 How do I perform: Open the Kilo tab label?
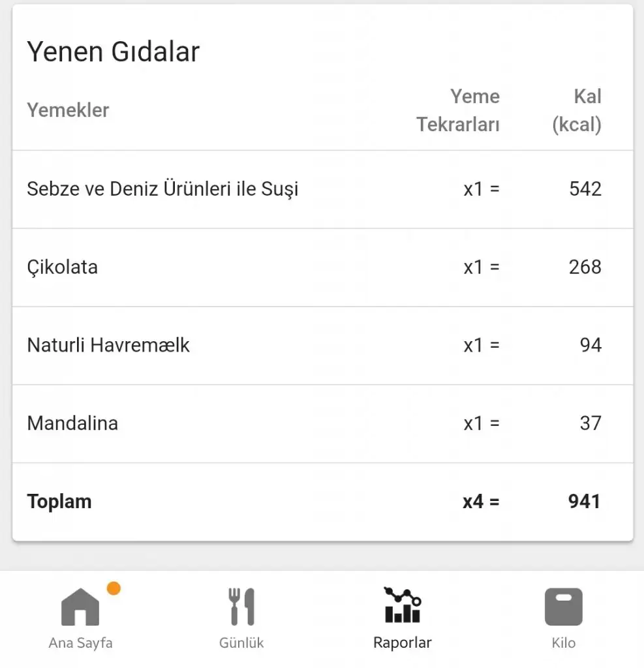coord(563,643)
